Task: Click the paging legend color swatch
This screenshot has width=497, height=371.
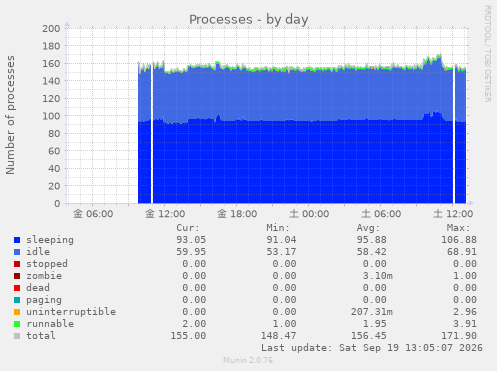Action: pos(17,300)
